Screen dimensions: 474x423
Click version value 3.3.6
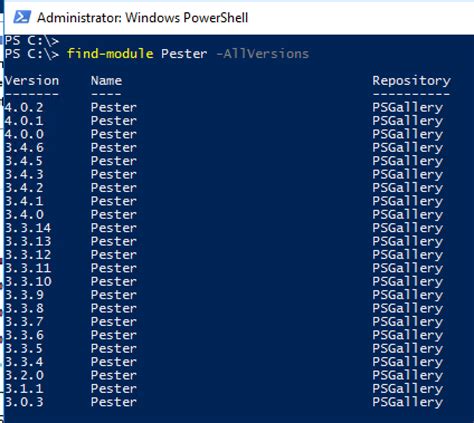(24, 335)
